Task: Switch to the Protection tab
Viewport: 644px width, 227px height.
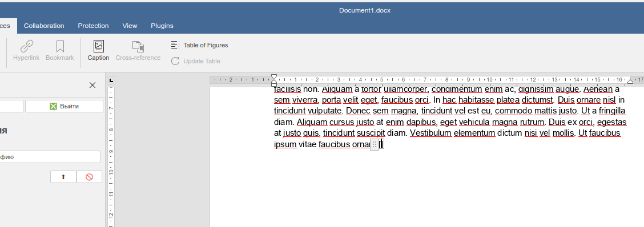Action: click(93, 26)
